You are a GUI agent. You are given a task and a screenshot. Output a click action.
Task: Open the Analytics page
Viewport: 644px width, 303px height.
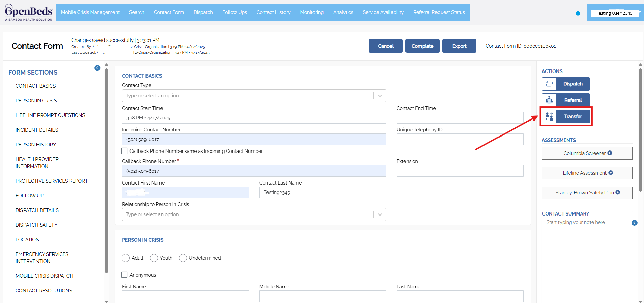343,12
